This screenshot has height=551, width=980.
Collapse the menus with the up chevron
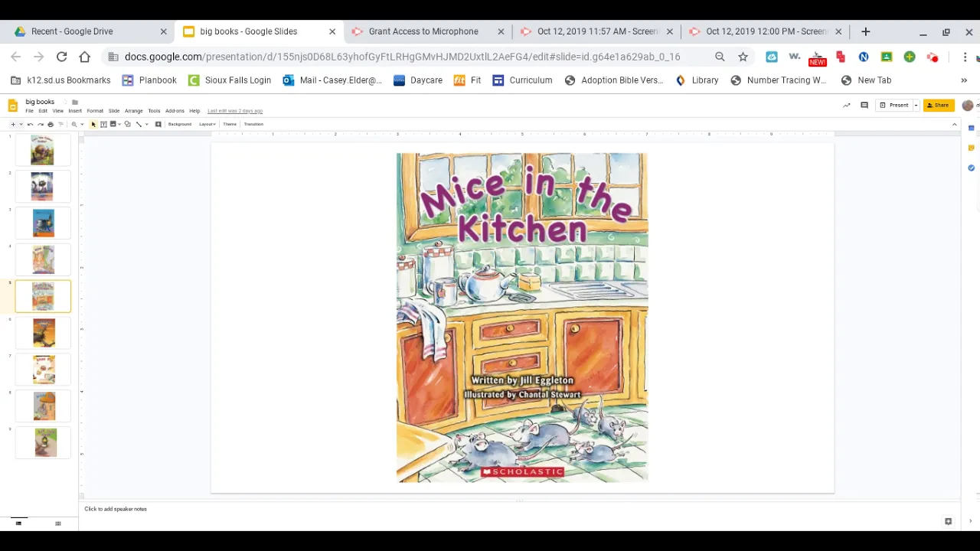(x=954, y=124)
